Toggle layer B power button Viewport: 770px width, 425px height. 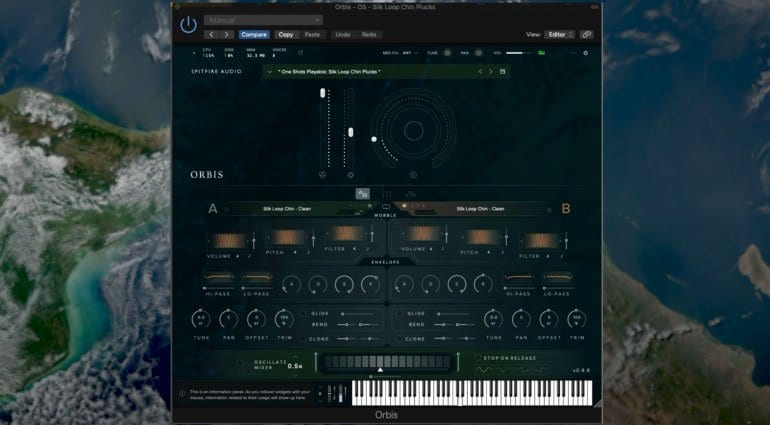click(549, 210)
